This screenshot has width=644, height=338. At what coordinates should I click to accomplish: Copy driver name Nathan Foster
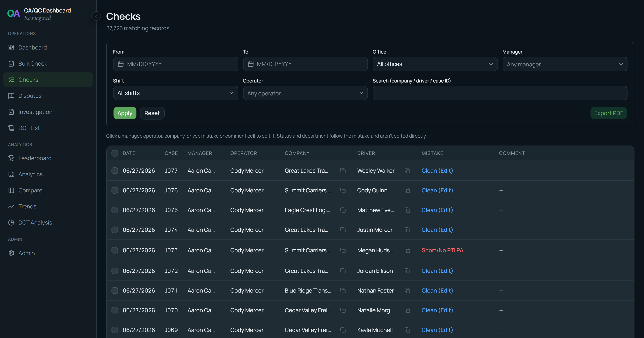click(407, 291)
